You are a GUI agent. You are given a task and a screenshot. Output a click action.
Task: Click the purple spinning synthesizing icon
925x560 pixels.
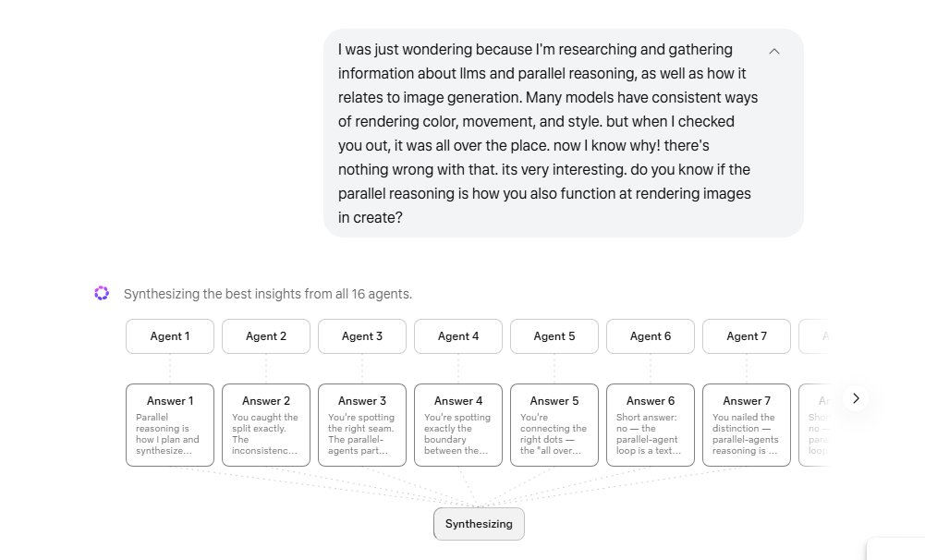point(102,293)
